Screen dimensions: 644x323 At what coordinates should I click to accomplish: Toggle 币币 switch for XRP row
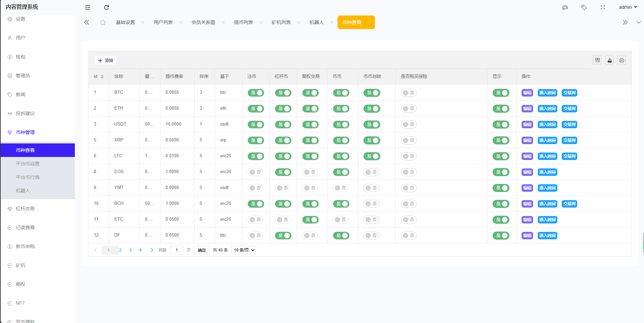[341, 140]
